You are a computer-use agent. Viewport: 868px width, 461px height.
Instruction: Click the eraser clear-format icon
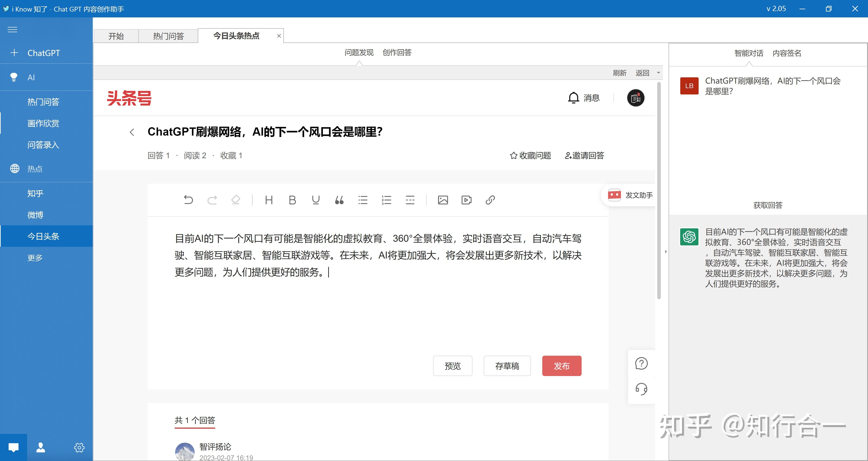(x=236, y=200)
